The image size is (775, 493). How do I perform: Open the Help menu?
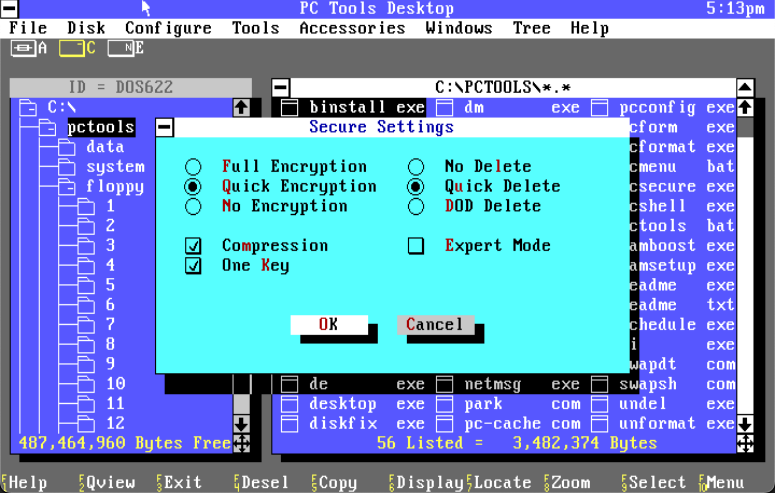tap(590, 28)
